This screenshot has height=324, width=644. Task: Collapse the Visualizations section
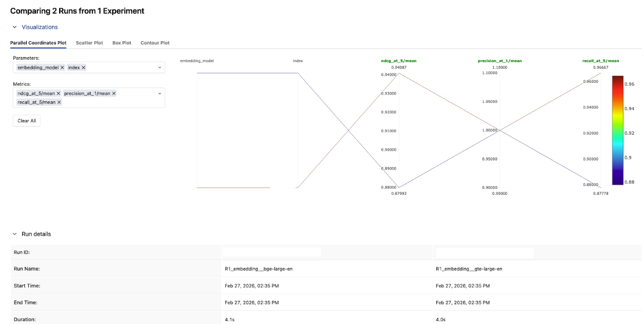(x=14, y=27)
